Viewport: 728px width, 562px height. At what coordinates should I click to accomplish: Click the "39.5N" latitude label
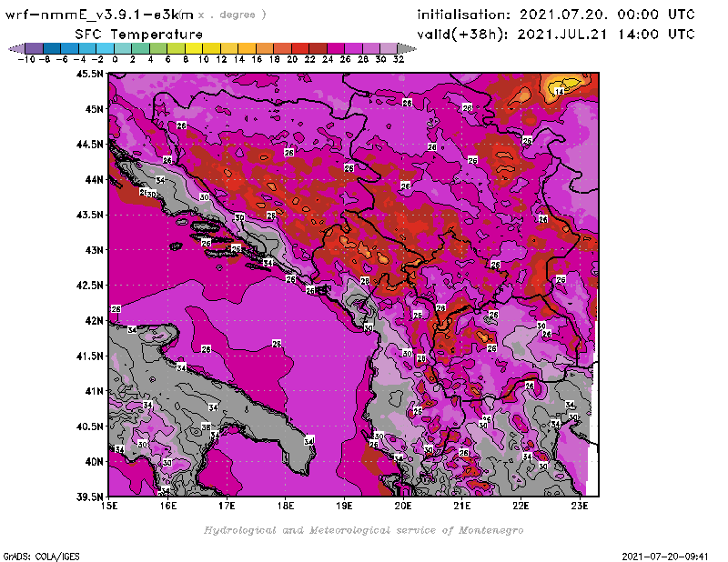pyautogui.click(x=90, y=497)
